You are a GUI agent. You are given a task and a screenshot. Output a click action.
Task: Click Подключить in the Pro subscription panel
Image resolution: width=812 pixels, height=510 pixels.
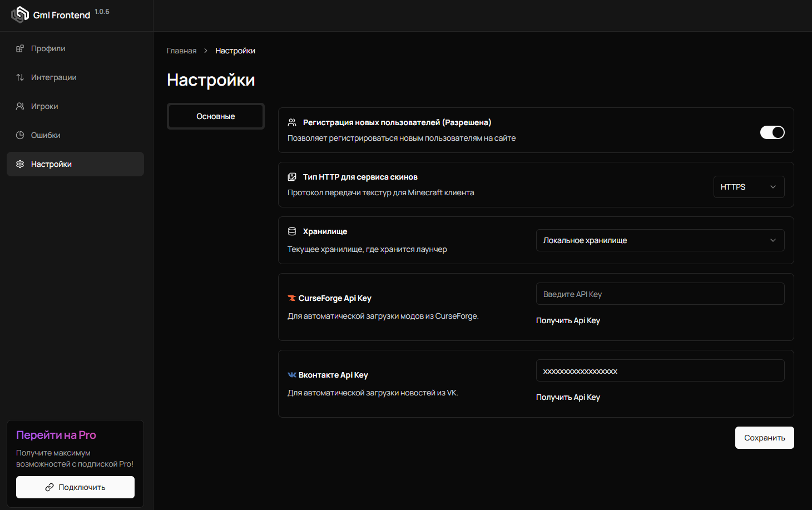pyautogui.click(x=75, y=487)
